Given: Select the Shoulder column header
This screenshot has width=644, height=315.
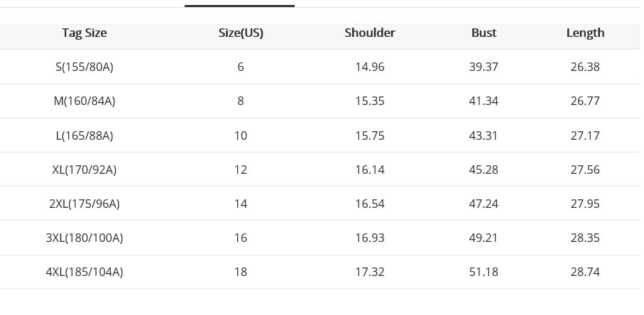Looking at the screenshot, I should (370, 33).
